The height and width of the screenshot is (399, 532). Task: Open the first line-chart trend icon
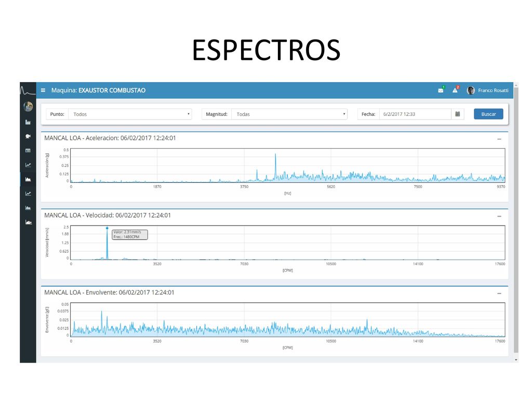click(x=28, y=165)
